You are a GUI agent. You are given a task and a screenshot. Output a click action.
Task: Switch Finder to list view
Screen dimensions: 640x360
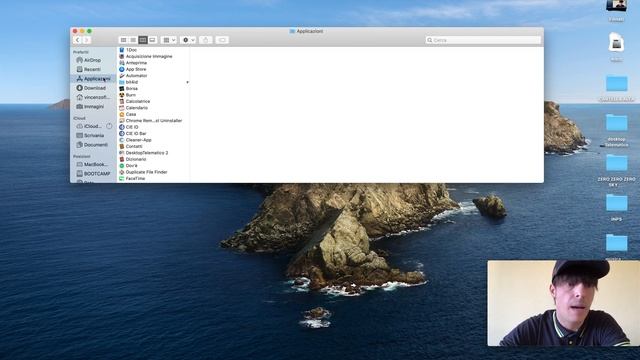pyautogui.click(x=133, y=40)
